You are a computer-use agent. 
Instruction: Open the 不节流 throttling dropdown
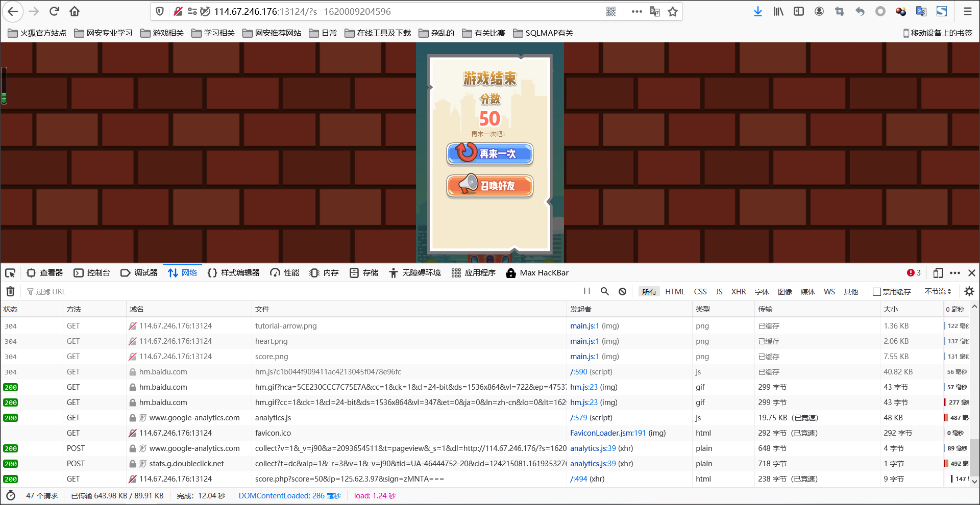[x=938, y=291]
